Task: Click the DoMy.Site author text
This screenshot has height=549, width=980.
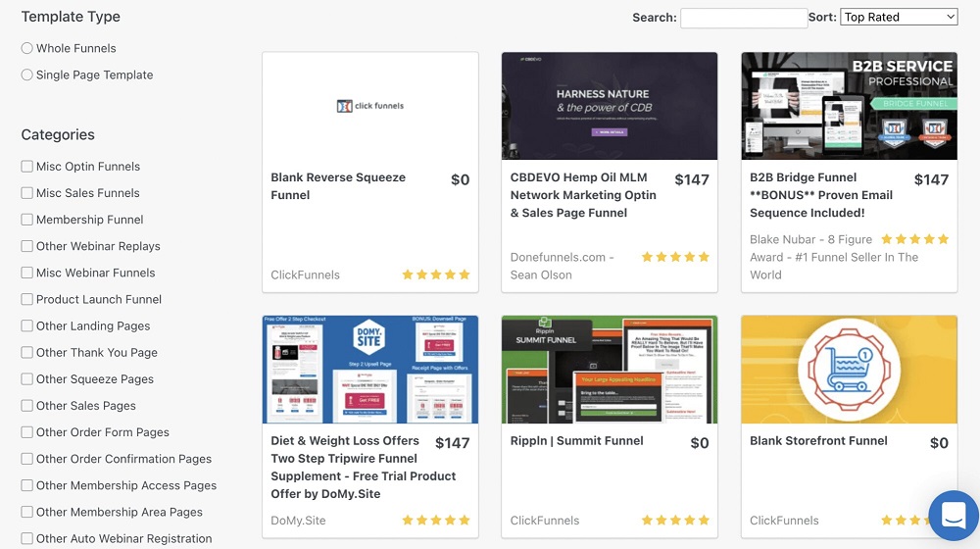Action: click(298, 521)
